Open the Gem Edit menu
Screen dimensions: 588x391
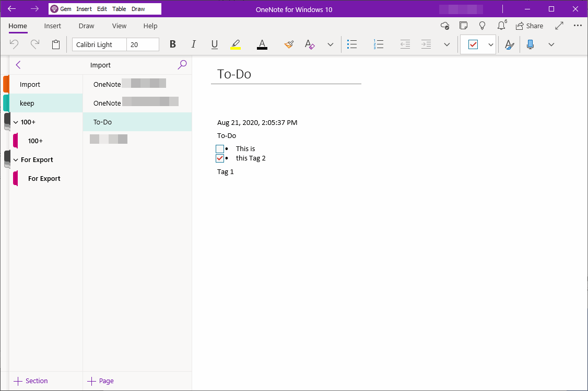point(102,9)
